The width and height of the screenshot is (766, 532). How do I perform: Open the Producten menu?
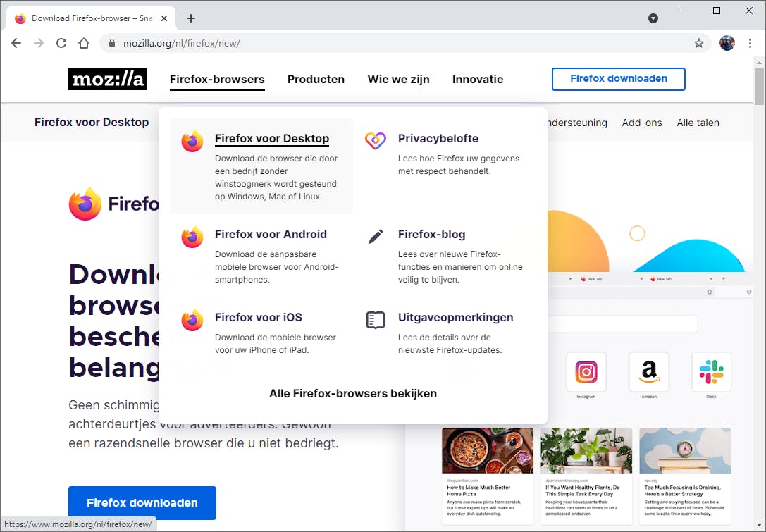[316, 79]
